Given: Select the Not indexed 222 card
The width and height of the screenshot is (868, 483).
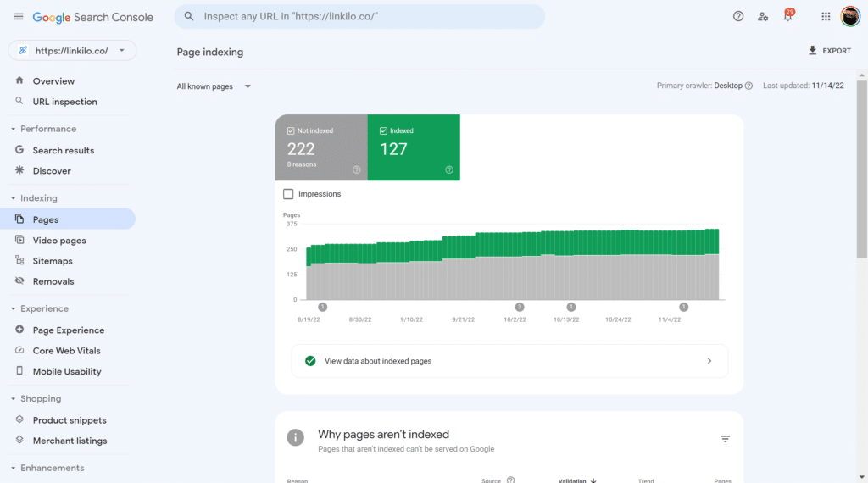Looking at the screenshot, I should (321, 147).
